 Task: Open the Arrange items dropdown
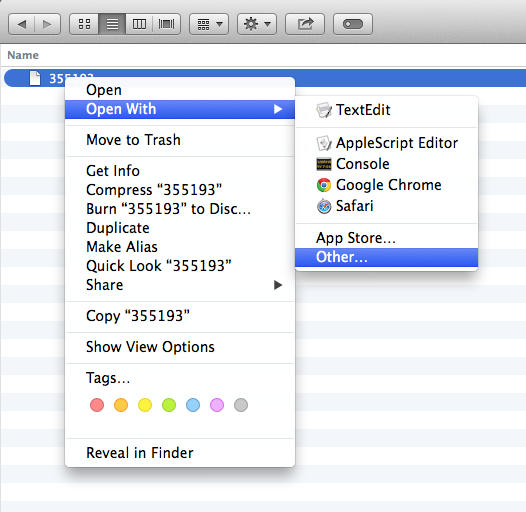click(209, 24)
